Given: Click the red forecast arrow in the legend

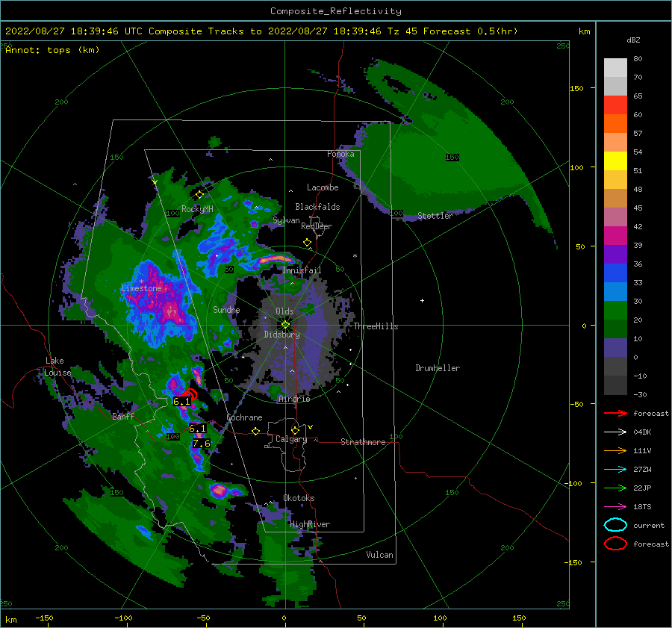Looking at the screenshot, I should pos(615,413).
